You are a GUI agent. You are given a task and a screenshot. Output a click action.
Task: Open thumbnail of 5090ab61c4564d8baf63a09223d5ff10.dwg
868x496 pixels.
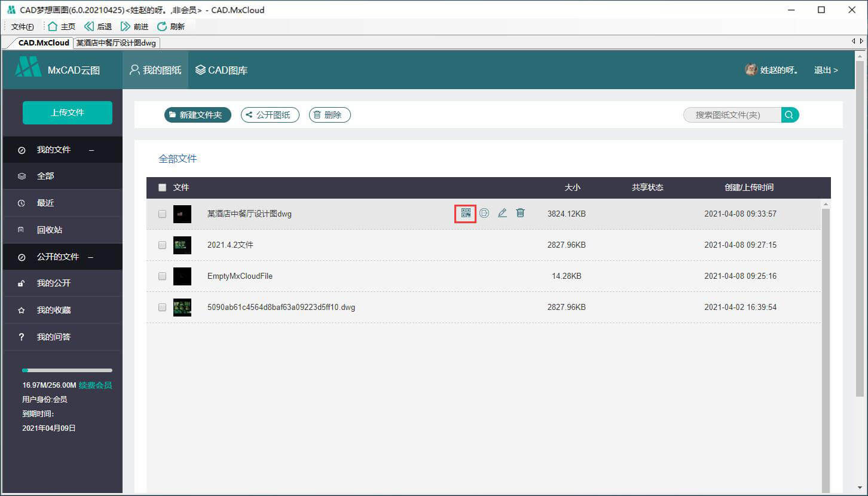click(182, 307)
